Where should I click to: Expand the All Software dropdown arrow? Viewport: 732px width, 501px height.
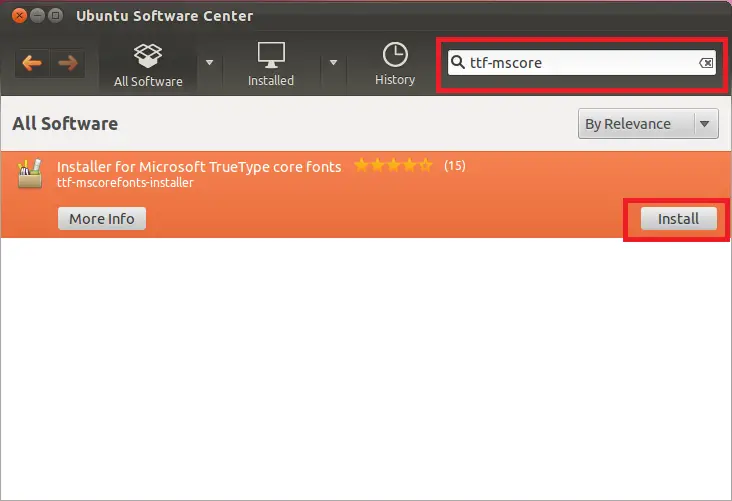click(210, 62)
